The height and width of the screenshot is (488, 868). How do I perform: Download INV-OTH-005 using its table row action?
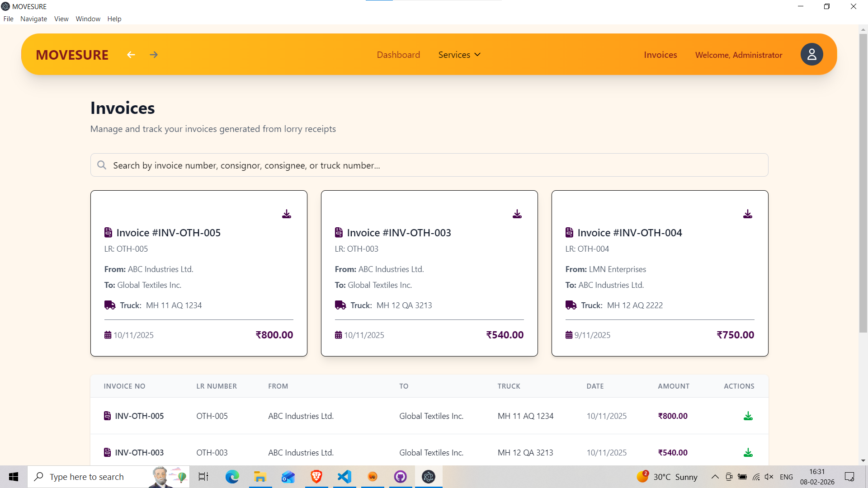coord(748,416)
